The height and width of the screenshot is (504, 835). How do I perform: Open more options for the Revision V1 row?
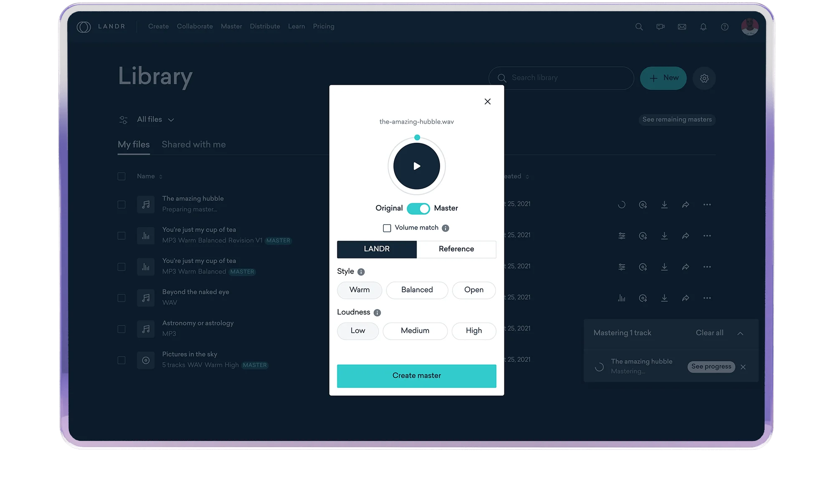(707, 236)
